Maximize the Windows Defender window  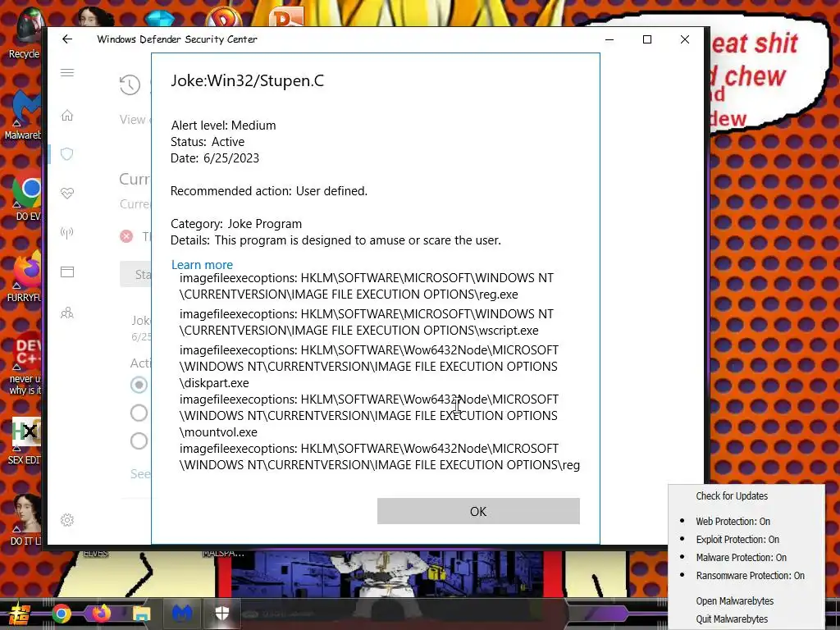pyautogui.click(x=647, y=39)
